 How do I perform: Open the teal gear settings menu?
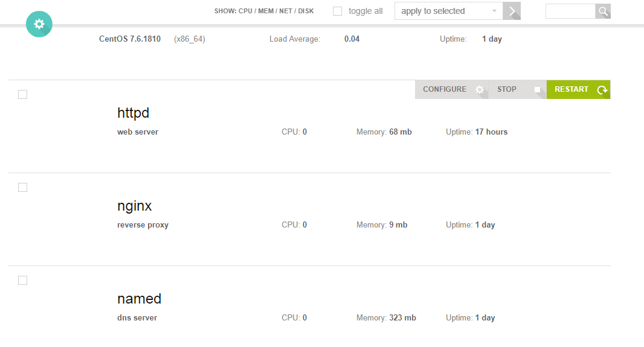tap(39, 24)
